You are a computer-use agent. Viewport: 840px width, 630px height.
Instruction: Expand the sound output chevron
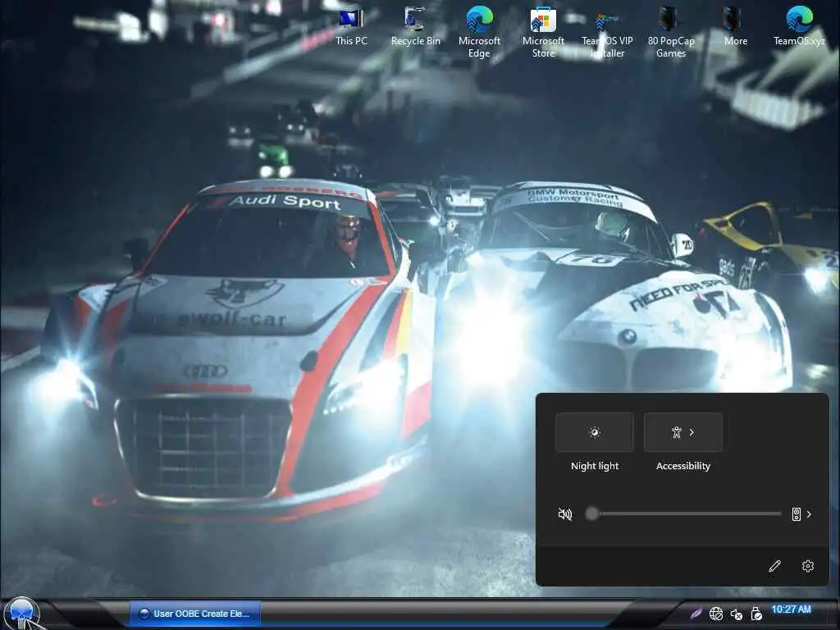click(809, 514)
